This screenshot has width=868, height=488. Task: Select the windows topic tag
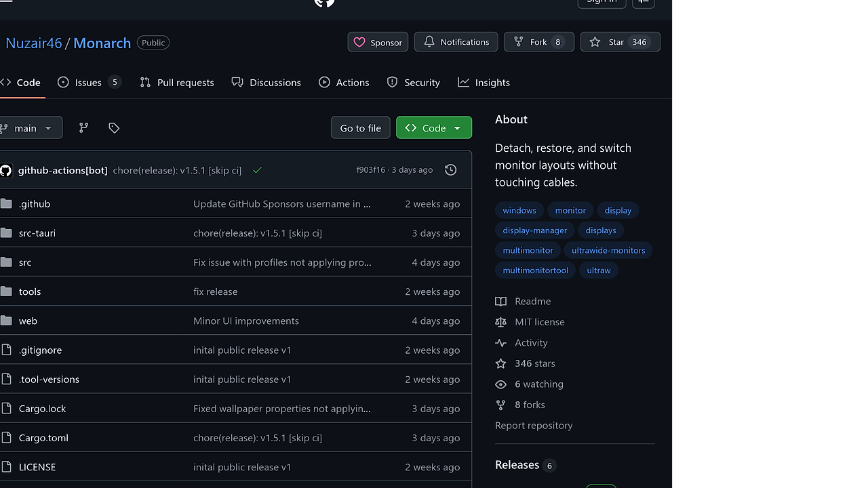pos(519,210)
